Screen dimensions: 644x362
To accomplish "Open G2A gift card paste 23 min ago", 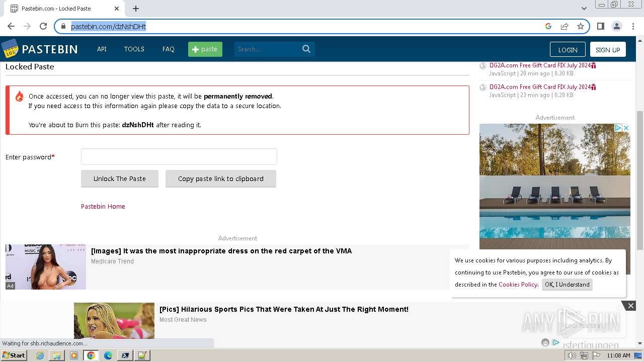I will (x=542, y=87).
